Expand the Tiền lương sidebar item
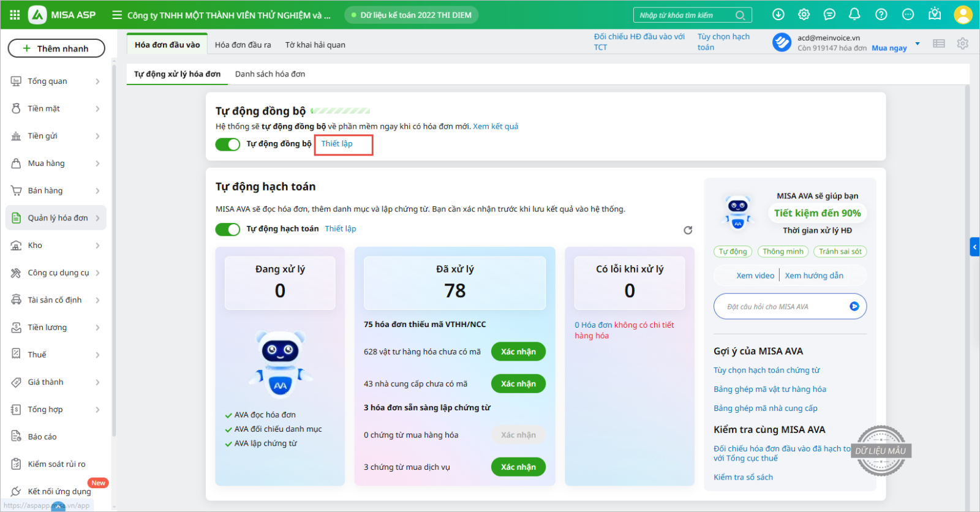Image resolution: width=980 pixels, height=512 pixels. 55,328
